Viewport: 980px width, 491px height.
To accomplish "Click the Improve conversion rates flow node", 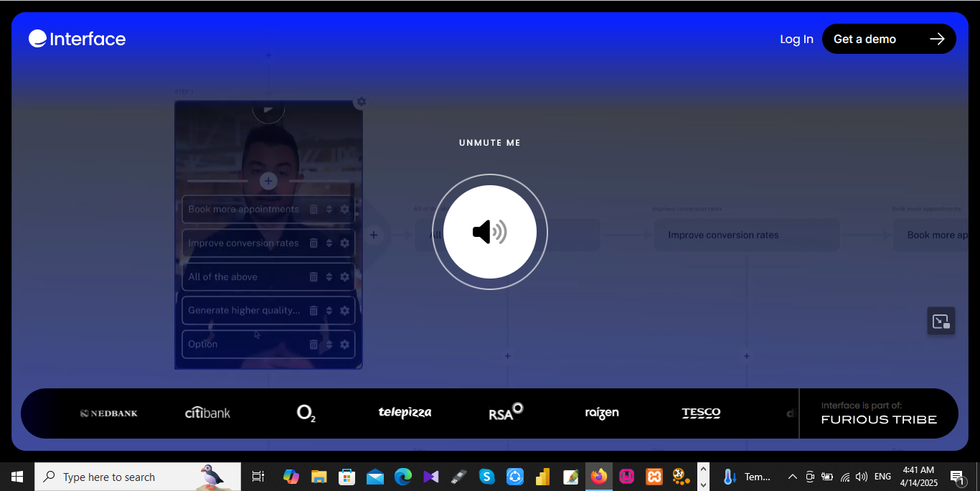I will click(x=747, y=235).
